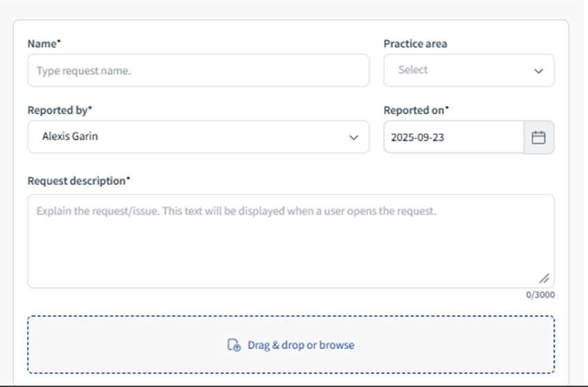The height and width of the screenshot is (387, 588).
Task: Click the 'Reported by' label
Action: point(60,110)
